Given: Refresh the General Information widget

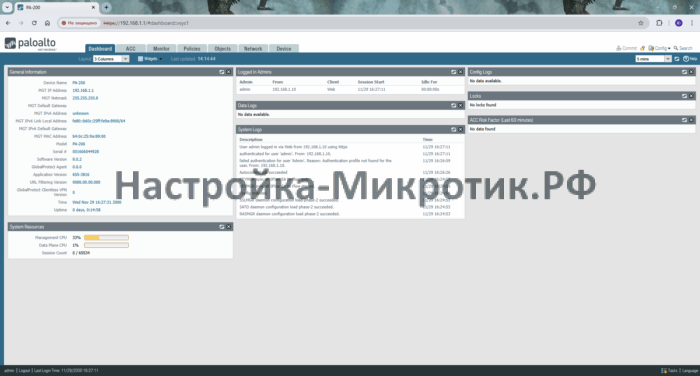Looking at the screenshot, I should pos(222,72).
